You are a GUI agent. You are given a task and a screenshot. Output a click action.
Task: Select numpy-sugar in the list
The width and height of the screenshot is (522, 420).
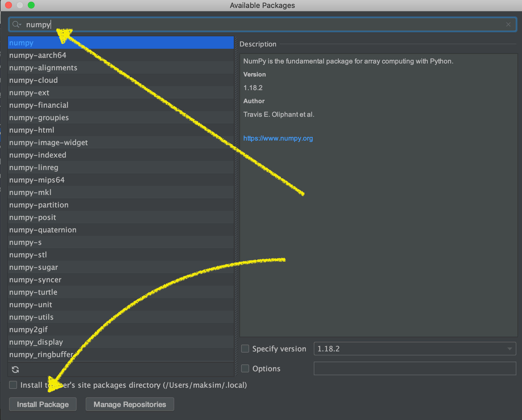pos(121,267)
